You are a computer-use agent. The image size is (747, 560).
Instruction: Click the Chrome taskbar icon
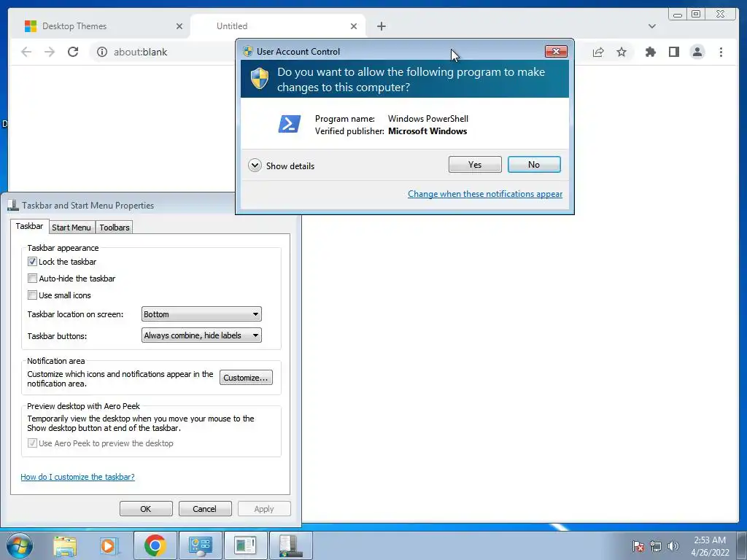[x=155, y=545]
